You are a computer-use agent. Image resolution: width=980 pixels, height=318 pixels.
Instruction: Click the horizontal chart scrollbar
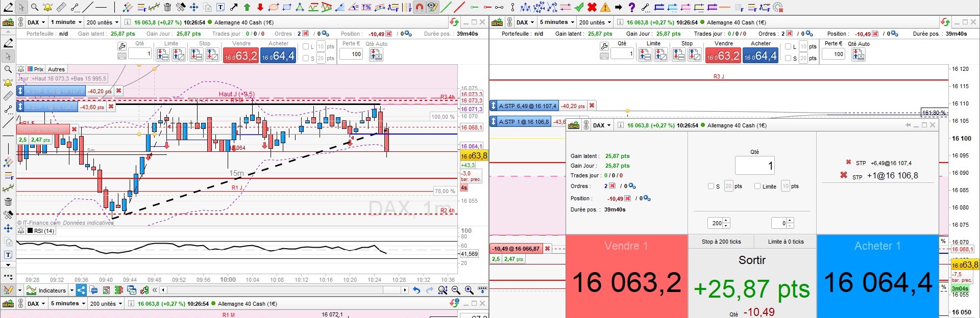[x=284, y=290]
